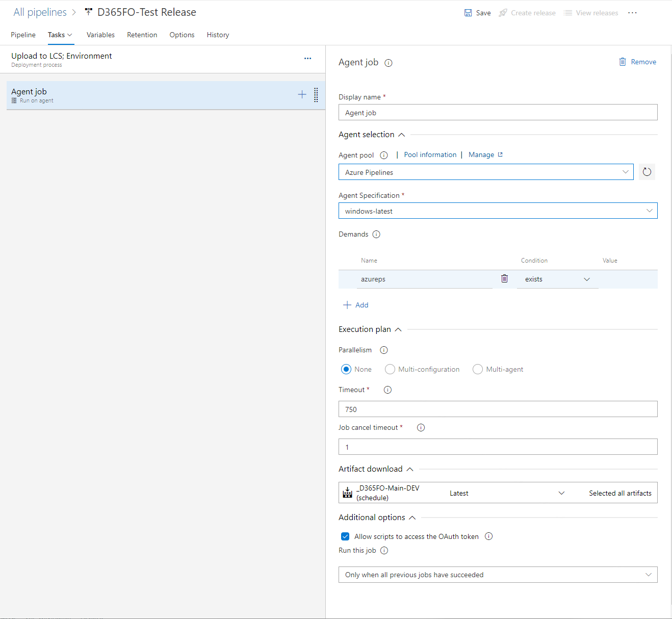Open the Agent pool dropdown showing Azure Pipelines
Image resolution: width=672 pixels, height=619 pixels.
coord(485,172)
